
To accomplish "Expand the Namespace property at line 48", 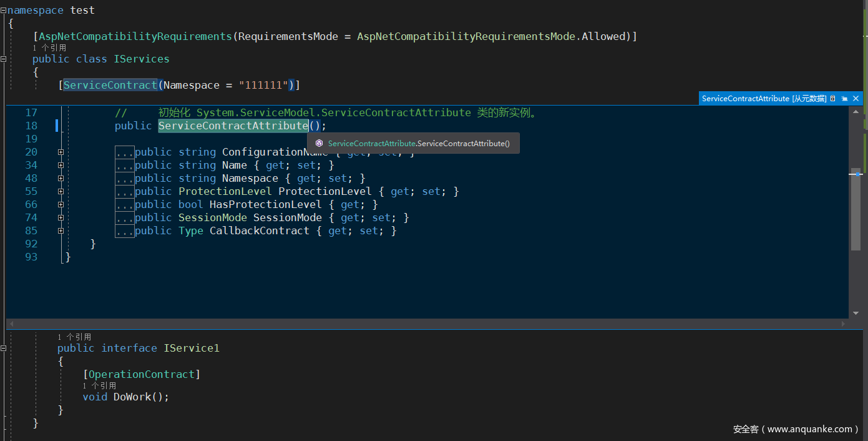I will (x=61, y=178).
